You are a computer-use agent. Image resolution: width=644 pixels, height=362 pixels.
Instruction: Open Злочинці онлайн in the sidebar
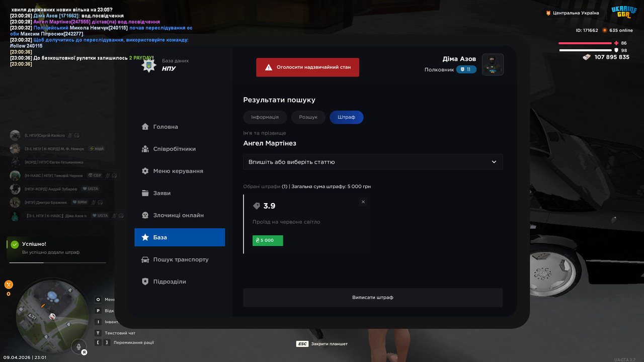tap(180, 215)
